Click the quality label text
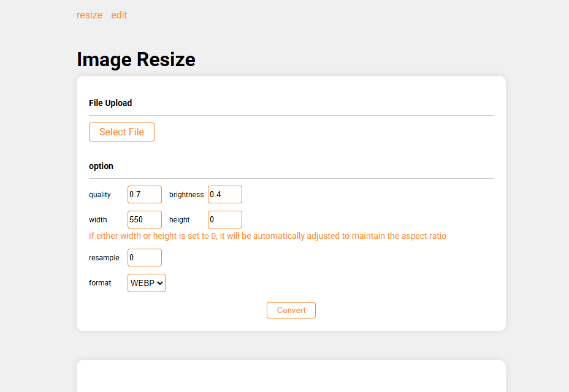The width and height of the screenshot is (569, 392). pyautogui.click(x=100, y=195)
